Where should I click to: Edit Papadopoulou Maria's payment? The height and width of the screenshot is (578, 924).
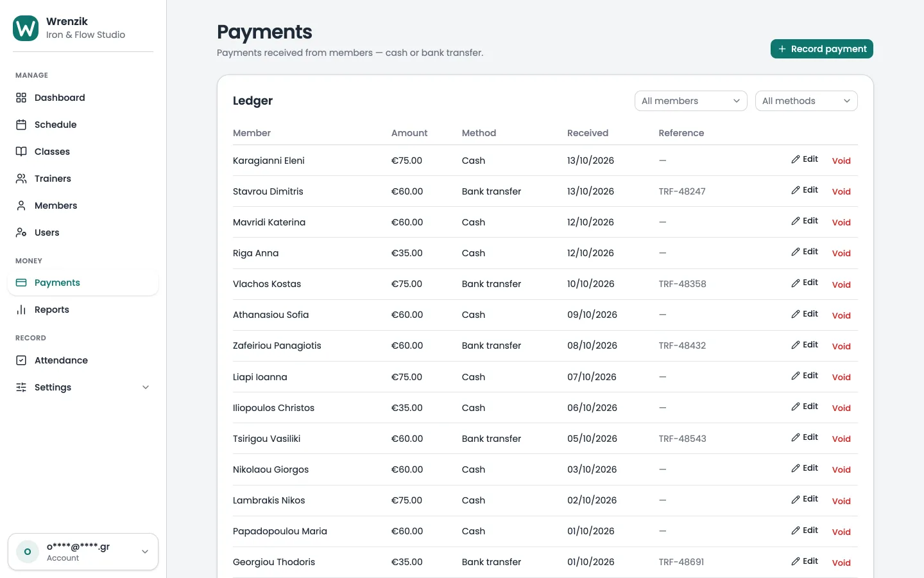click(x=805, y=530)
